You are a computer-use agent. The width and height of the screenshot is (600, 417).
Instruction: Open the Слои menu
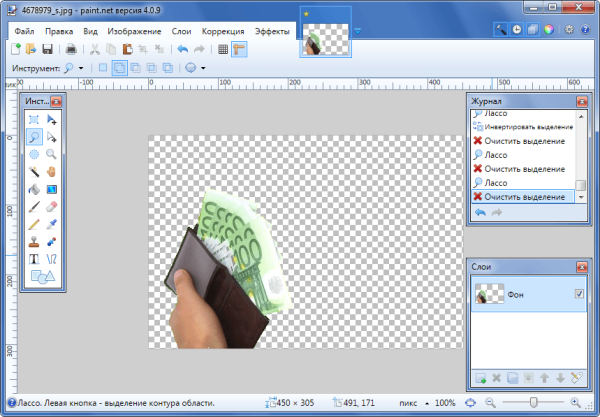click(x=182, y=31)
